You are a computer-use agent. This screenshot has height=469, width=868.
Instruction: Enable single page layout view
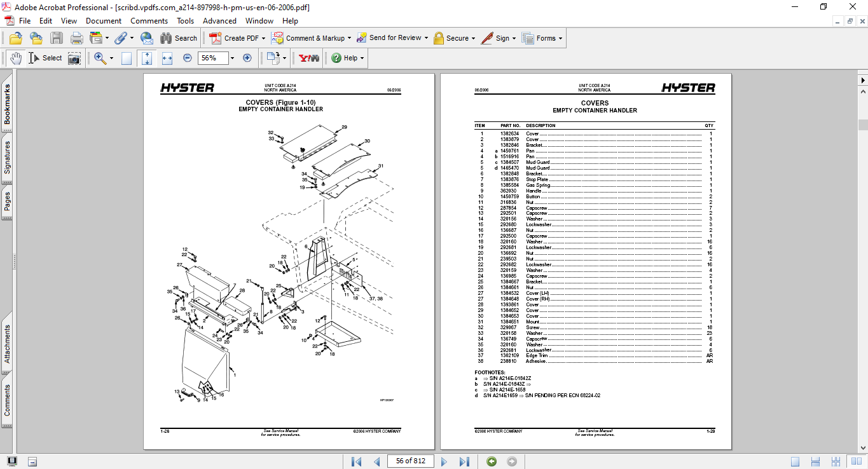click(796, 461)
